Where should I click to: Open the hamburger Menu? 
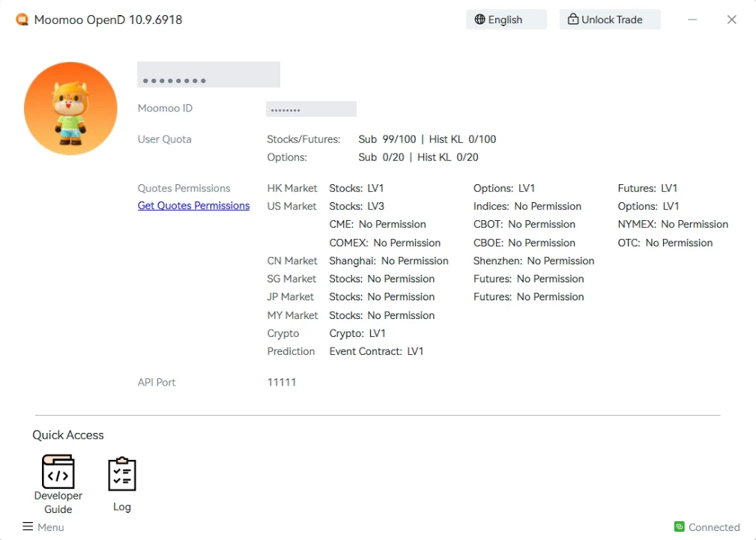point(43,527)
